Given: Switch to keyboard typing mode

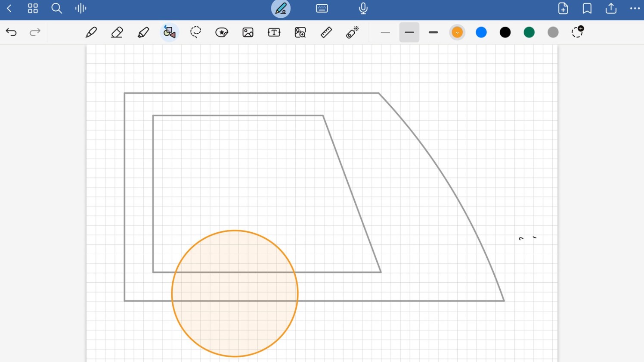Looking at the screenshot, I should tap(322, 8).
